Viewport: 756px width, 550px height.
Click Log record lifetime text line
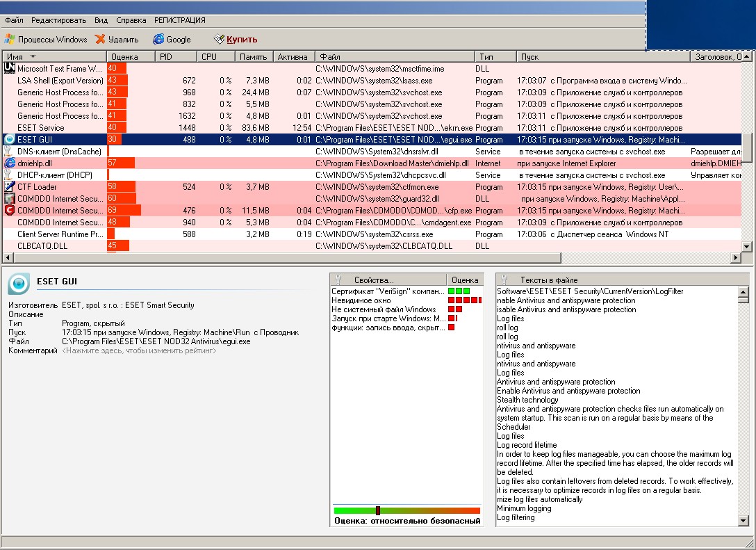pyautogui.click(x=527, y=445)
